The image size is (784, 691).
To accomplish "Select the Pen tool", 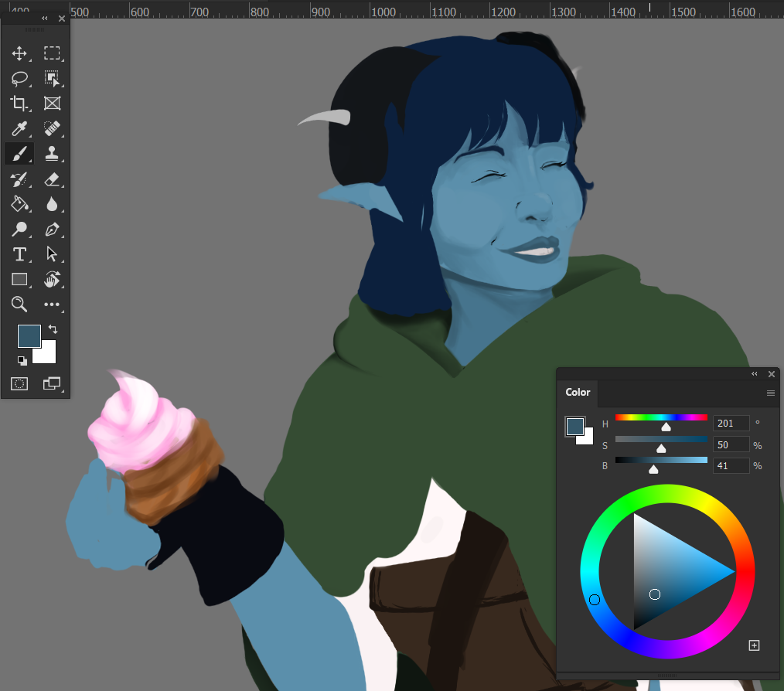I will point(52,230).
